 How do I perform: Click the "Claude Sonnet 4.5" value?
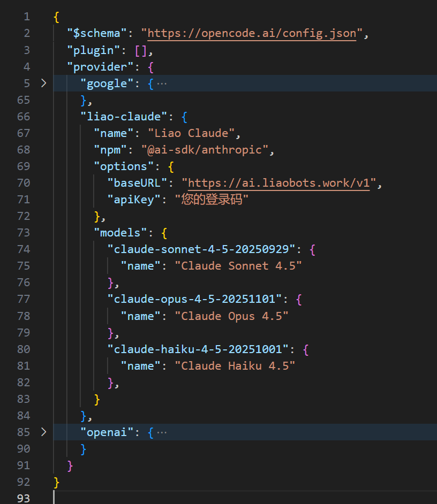pyautogui.click(x=238, y=266)
